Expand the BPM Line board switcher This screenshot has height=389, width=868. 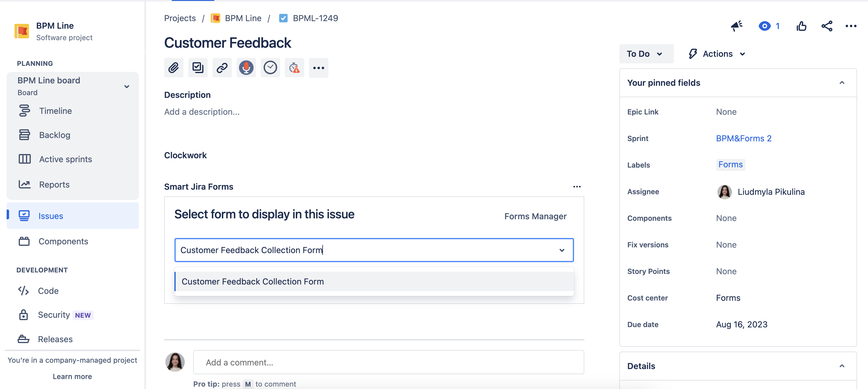127,87
